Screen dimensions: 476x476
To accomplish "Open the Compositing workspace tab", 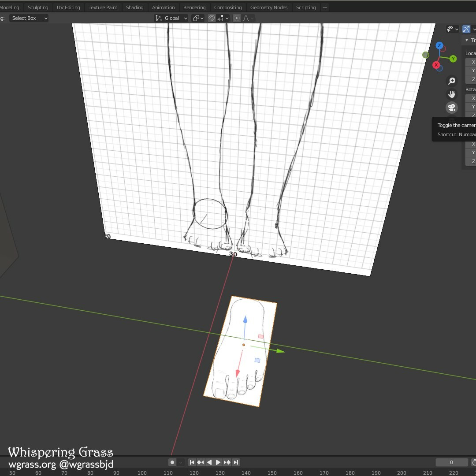I will (x=228, y=7).
